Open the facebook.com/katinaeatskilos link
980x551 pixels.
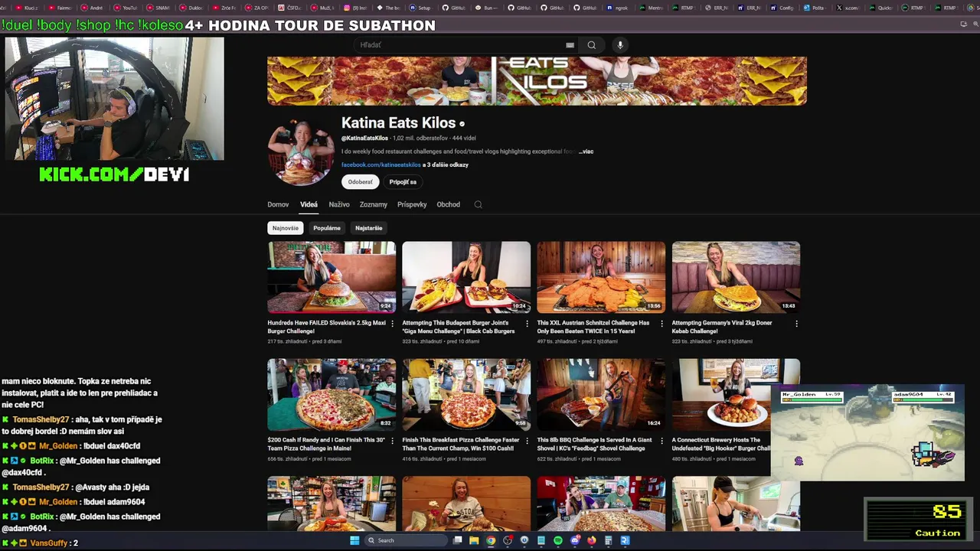click(x=381, y=165)
